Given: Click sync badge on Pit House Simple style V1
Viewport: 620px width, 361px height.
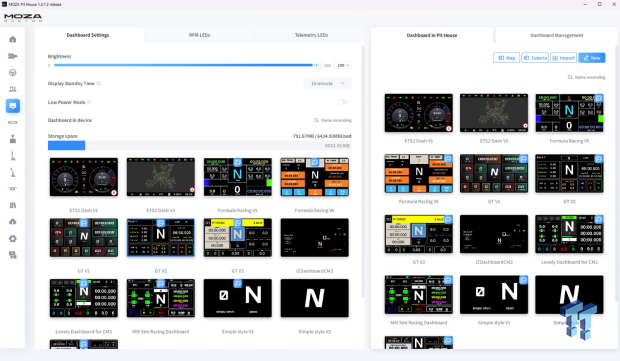Looking at the screenshot, I should tap(524, 280).
